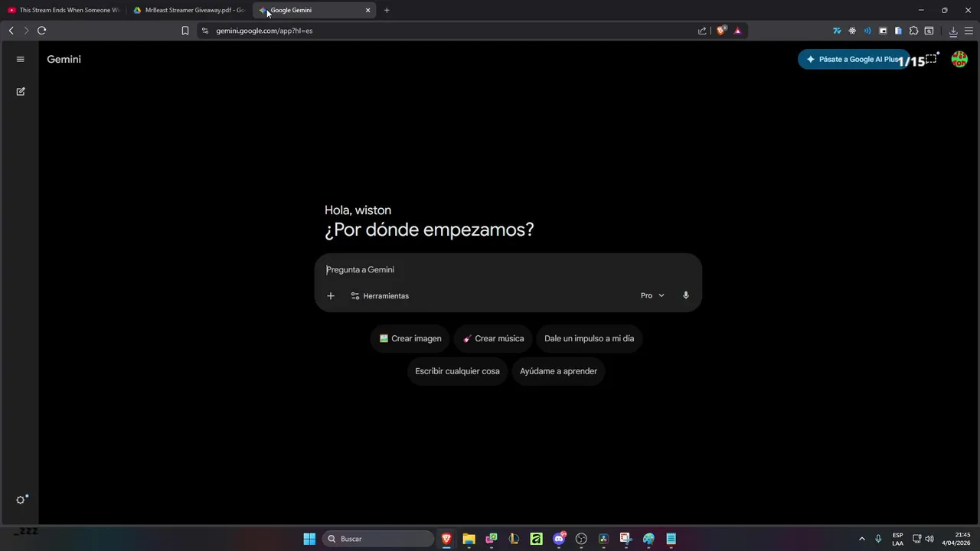The image size is (980, 551).
Task: Open the browser downloads icon
Action: click(x=953, y=31)
